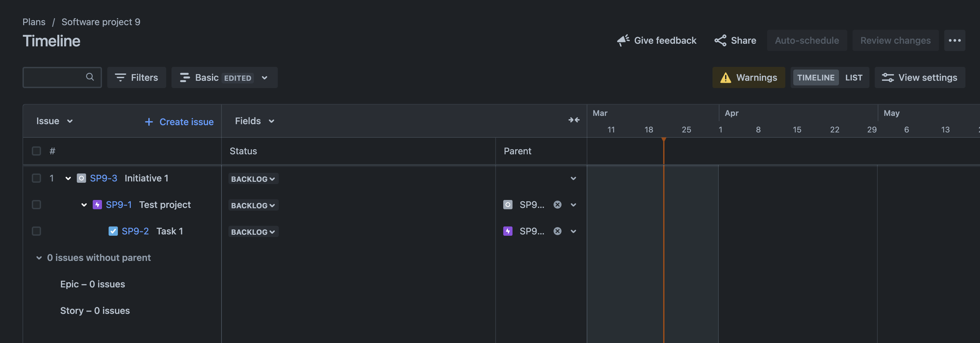Click the yellow Warnings triangle icon
The width and height of the screenshot is (980, 343).
coord(725,77)
